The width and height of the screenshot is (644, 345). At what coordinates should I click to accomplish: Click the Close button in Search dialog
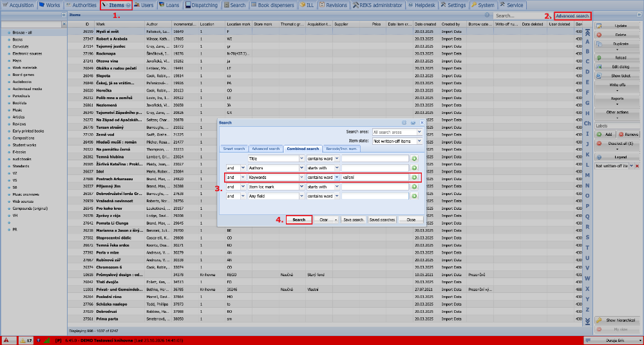point(411,219)
